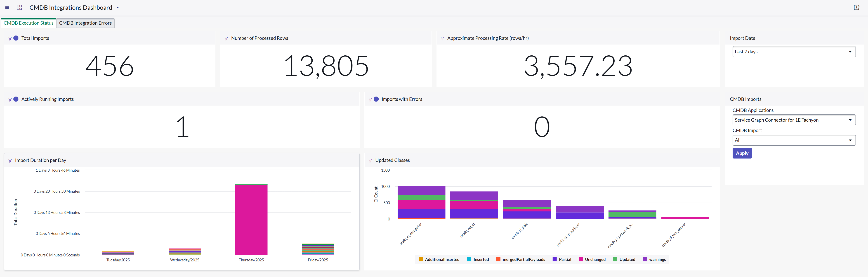Open the Import Date dropdown

pyautogui.click(x=794, y=52)
